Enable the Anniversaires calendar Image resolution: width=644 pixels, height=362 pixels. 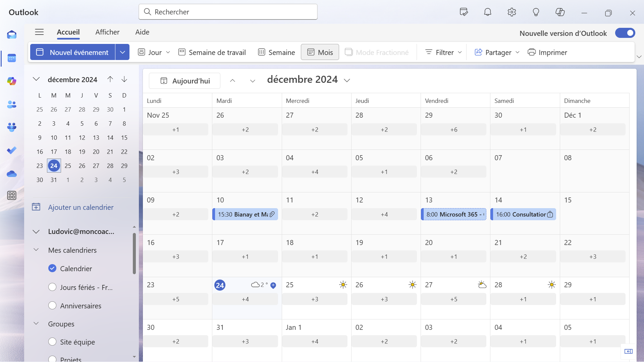52,306
